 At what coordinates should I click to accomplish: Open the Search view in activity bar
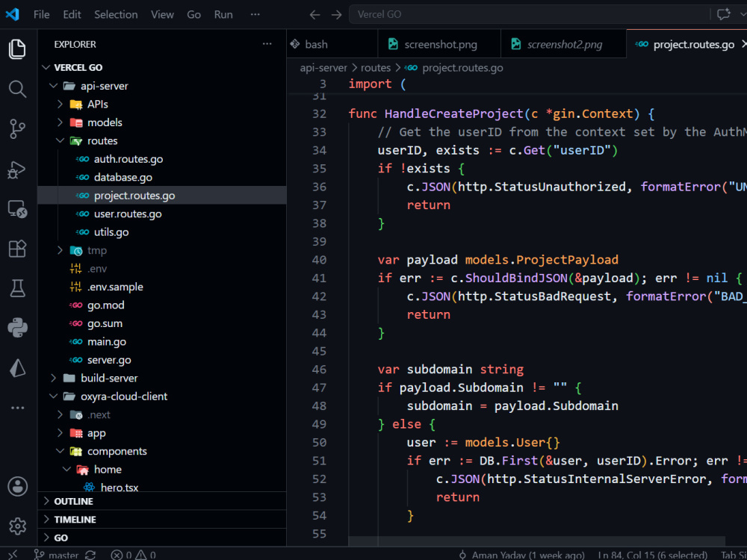pyautogui.click(x=18, y=89)
